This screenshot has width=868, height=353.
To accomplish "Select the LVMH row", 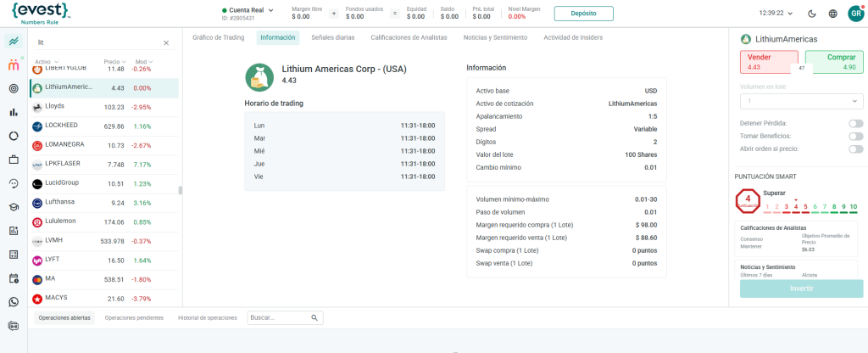I will point(104,241).
